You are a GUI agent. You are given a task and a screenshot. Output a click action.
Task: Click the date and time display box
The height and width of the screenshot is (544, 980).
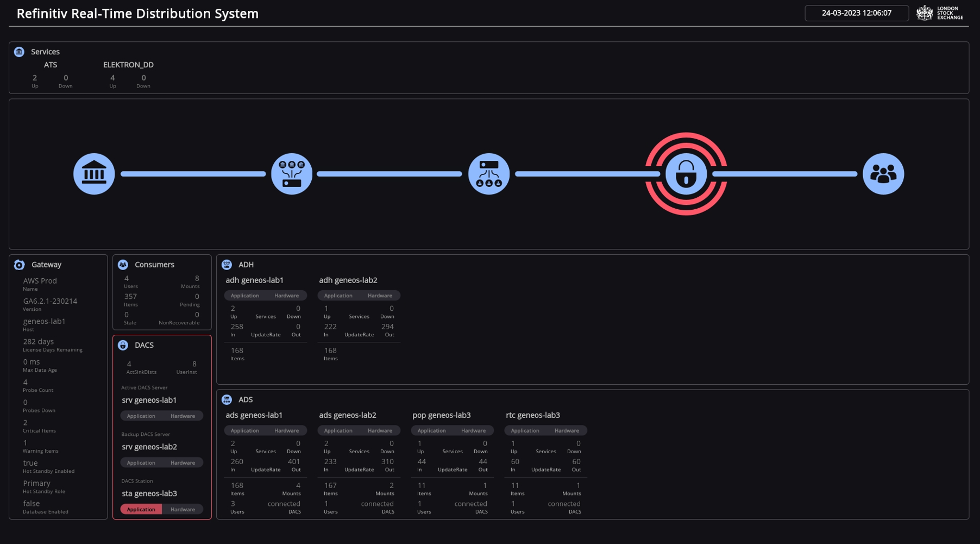pyautogui.click(x=856, y=13)
